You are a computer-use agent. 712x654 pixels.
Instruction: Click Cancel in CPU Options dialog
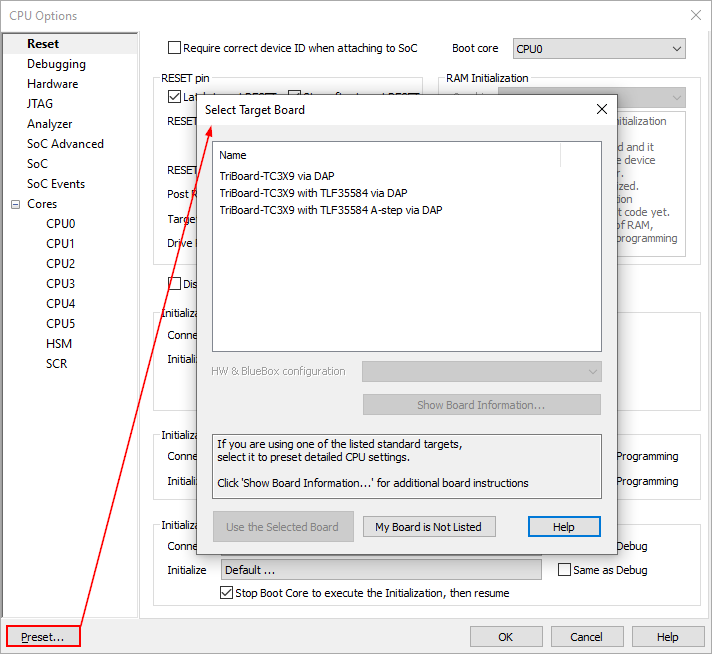[x=586, y=637]
